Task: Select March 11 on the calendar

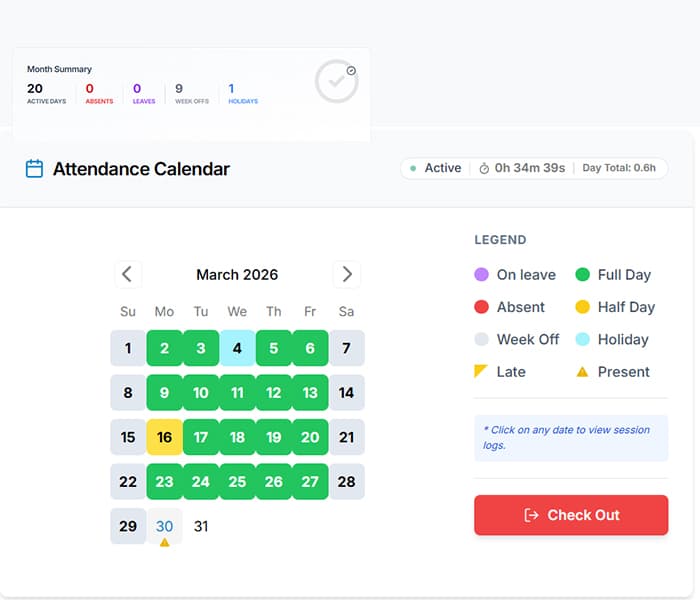Action: 237,392
